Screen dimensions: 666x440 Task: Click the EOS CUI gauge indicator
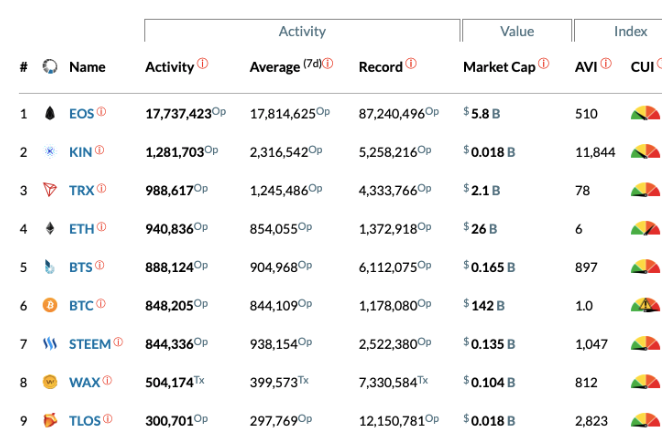646,113
